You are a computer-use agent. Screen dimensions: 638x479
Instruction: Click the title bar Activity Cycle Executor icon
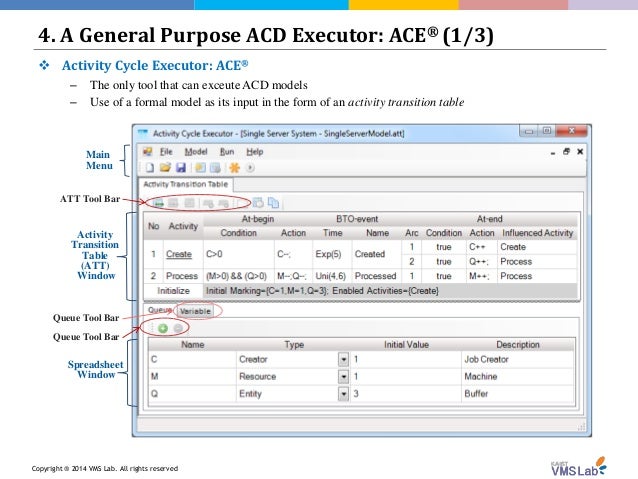coord(142,133)
